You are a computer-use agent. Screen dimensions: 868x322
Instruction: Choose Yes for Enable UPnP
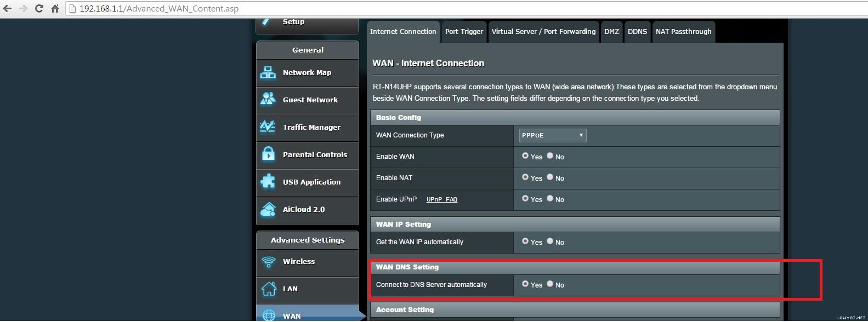click(525, 199)
